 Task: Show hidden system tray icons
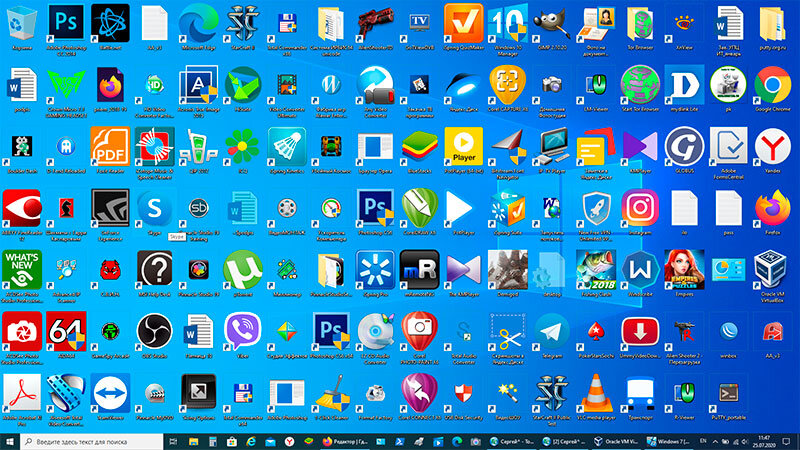715,441
